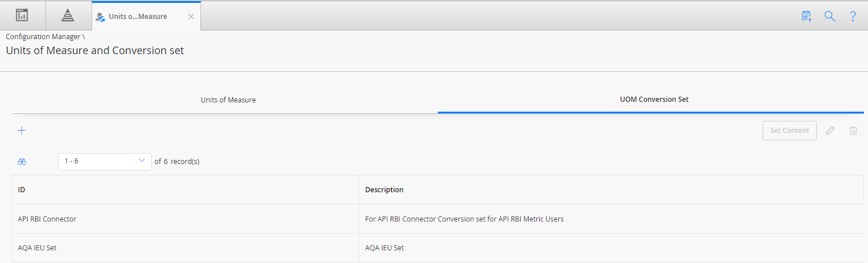Open the clipboard add-record icon
868x263 pixels.
[806, 16]
